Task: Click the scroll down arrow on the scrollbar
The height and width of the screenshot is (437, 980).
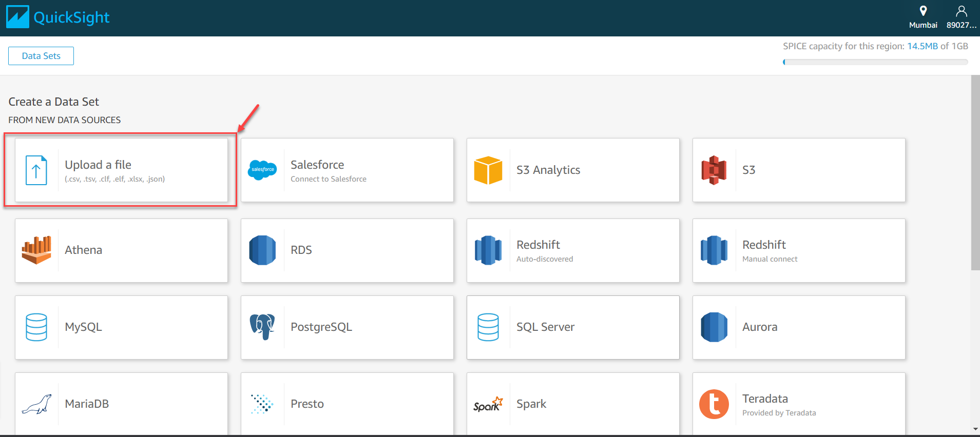Action: point(975,429)
